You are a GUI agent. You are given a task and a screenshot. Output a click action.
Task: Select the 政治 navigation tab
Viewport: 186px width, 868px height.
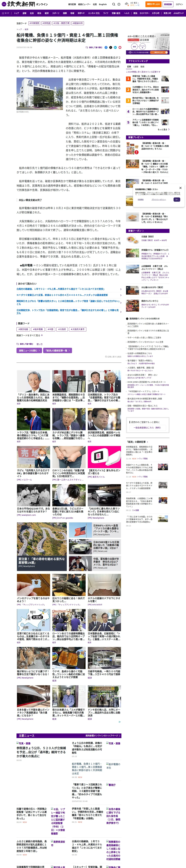tap(39, 13)
